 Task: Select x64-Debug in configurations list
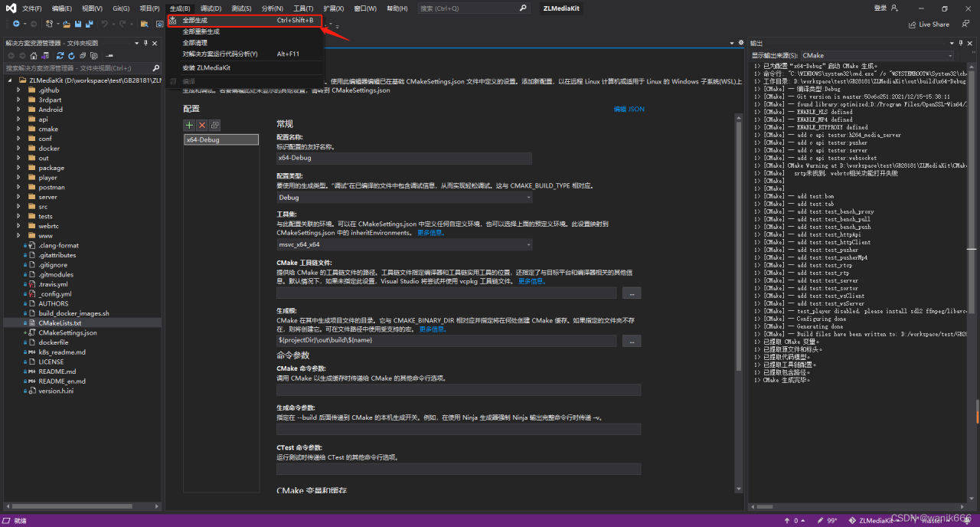click(x=221, y=140)
